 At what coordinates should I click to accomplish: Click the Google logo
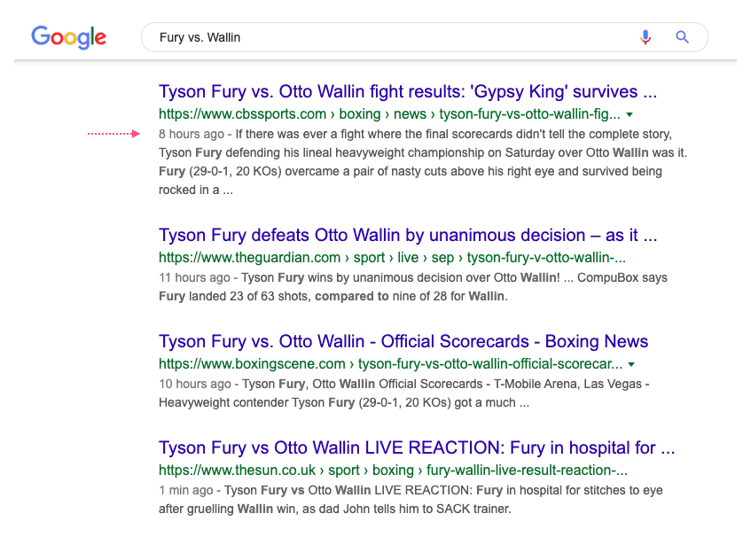point(68,37)
